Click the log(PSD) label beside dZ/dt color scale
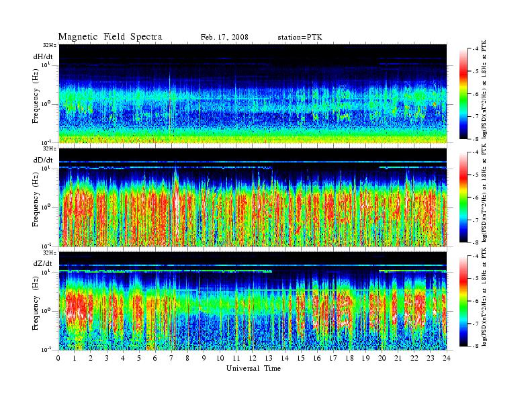532x411 pixels. click(x=484, y=297)
